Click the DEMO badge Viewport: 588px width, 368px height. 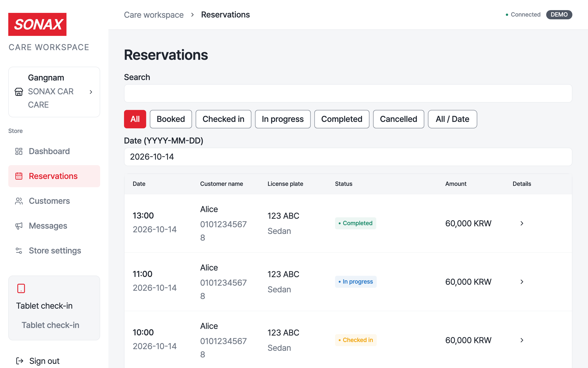[559, 14]
